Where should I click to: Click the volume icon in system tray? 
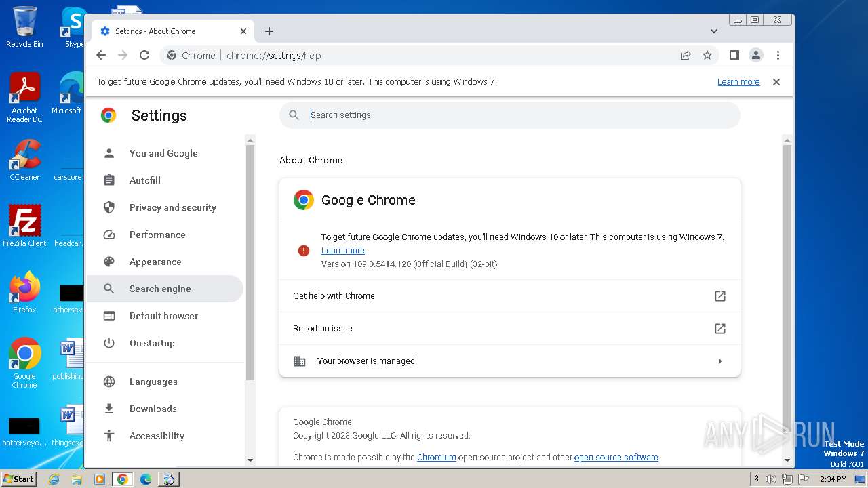coord(771,479)
